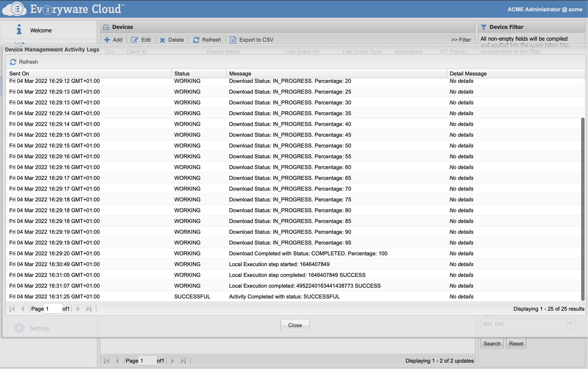The width and height of the screenshot is (588, 369).
Task: Click the Welcome info icon in sidebar
Action: pyautogui.click(x=19, y=30)
